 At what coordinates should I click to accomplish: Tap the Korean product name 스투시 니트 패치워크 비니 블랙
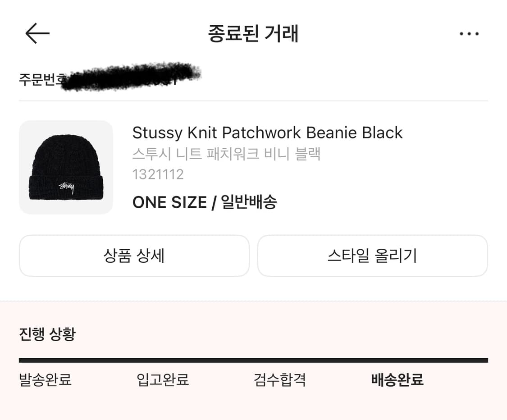[x=226, y=154]
